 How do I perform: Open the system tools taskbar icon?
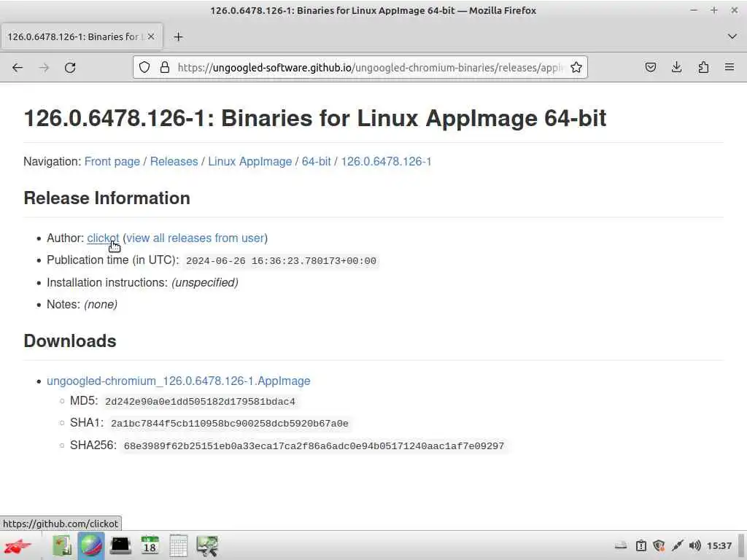207,545
